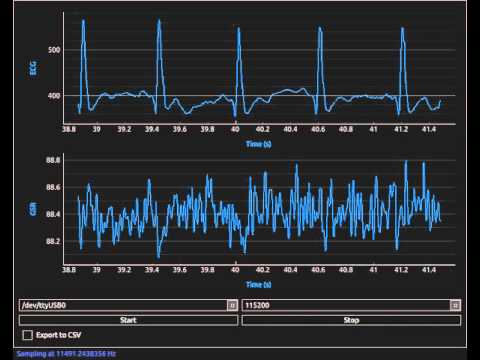This screenshot has width=480, height=360.
Task: Click the 400 tick on ECG axis
Action: (54, 96)
